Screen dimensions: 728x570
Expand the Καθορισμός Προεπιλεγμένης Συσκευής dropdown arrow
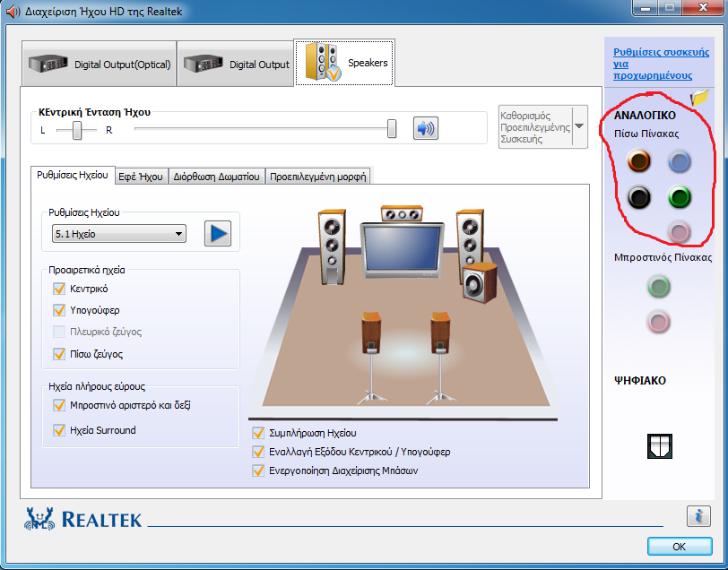(x=579, y=126)
